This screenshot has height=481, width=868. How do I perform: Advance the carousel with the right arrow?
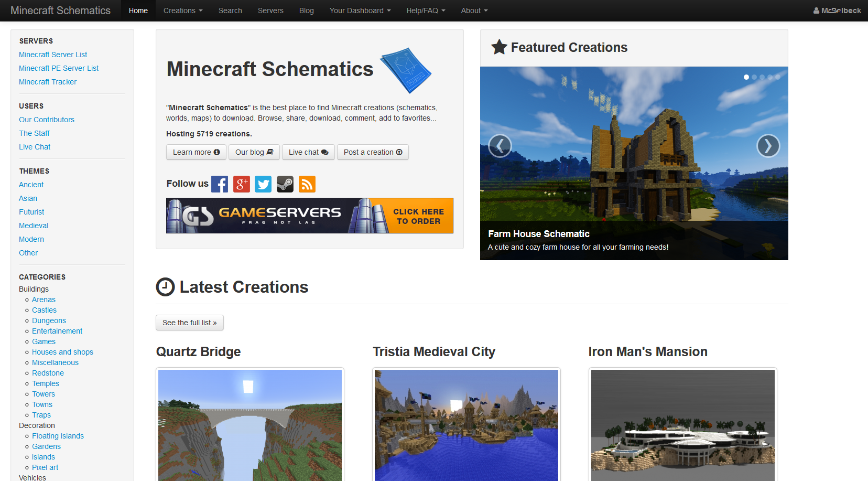pyautogui.click(x=768, y=146)
